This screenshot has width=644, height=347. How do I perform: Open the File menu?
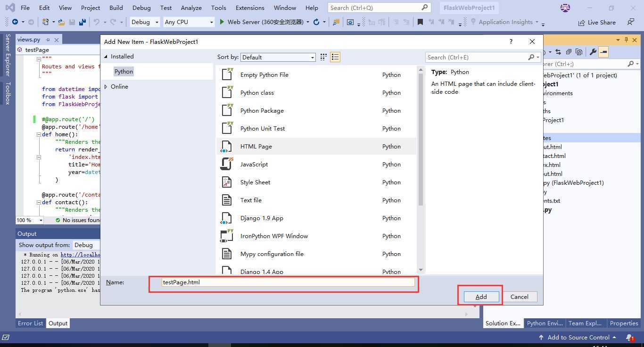(x=25, y=8)
